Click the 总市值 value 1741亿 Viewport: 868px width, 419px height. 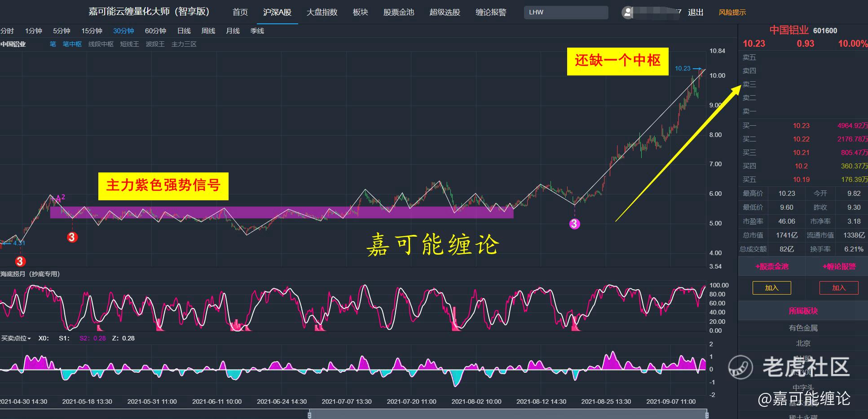[x=787, y=235]
